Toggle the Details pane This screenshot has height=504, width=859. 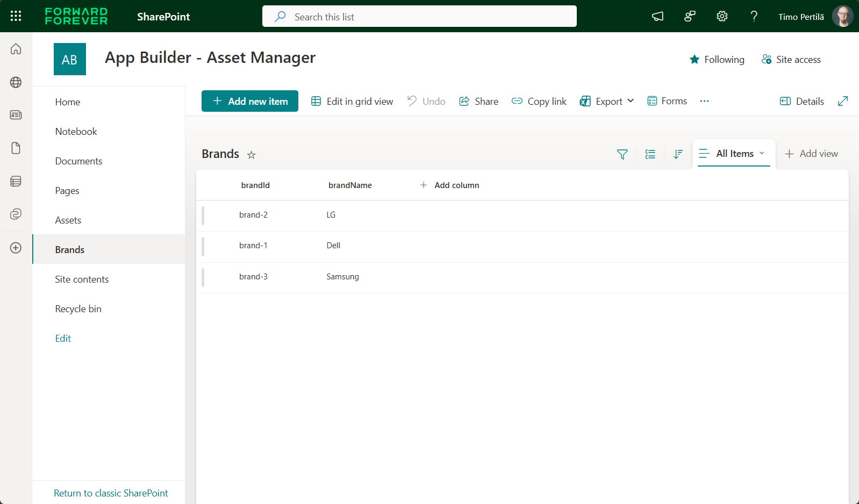pos(801,101)
